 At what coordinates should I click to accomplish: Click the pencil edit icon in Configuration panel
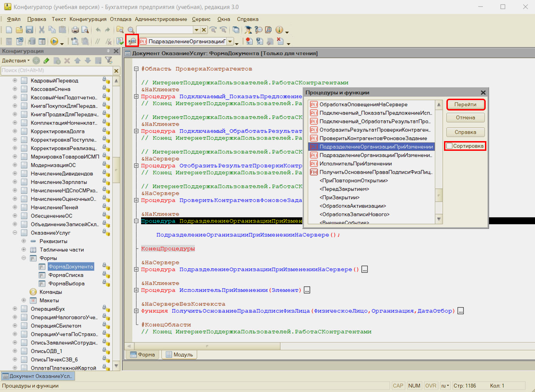(x=46, y=60)
